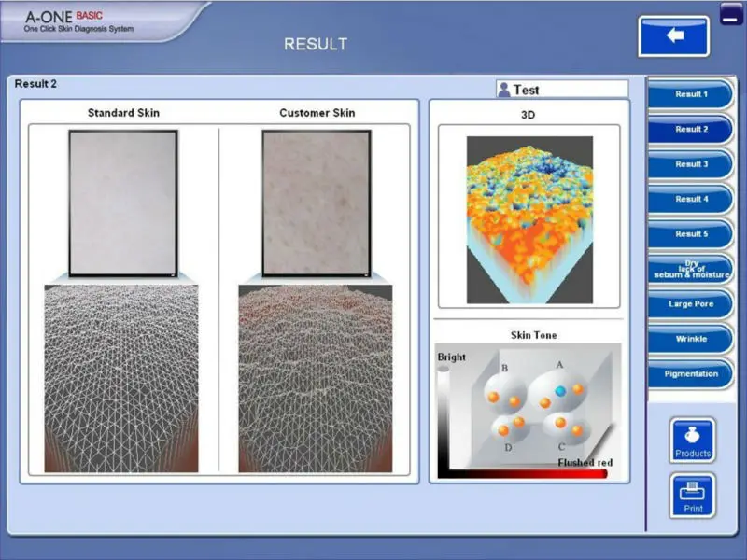Open the Wrinkle analysis
The height and width of the screenshot is (560, 747).
[x=691, y=339]
